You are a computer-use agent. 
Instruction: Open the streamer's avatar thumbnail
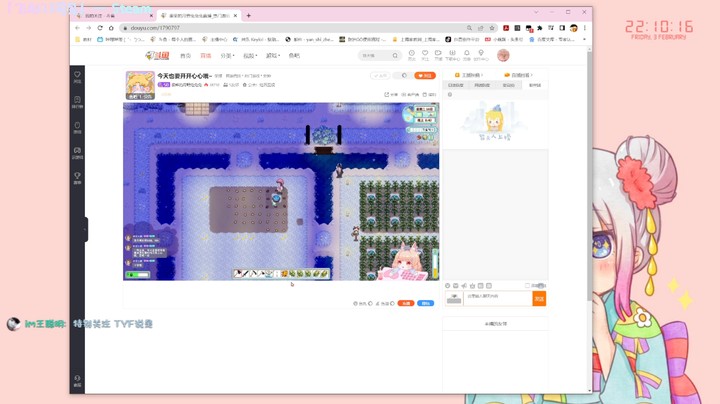140,85
